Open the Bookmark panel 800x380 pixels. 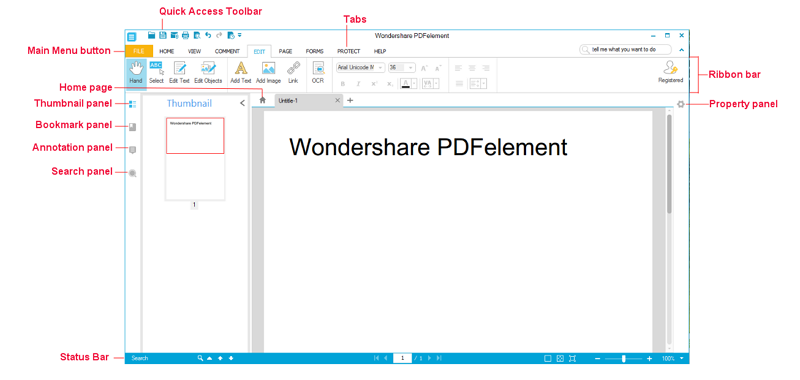pos(133,126)
